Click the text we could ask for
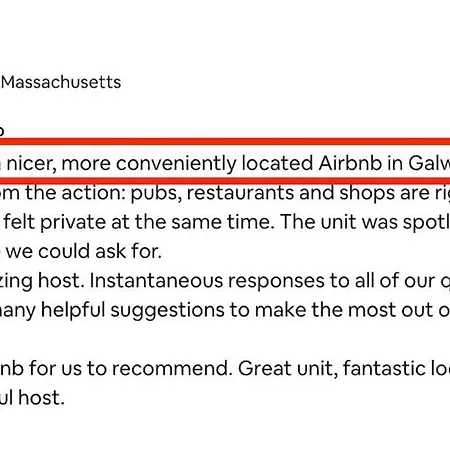The height and width of the screenshot is (450, 450). tap(84, 251)
